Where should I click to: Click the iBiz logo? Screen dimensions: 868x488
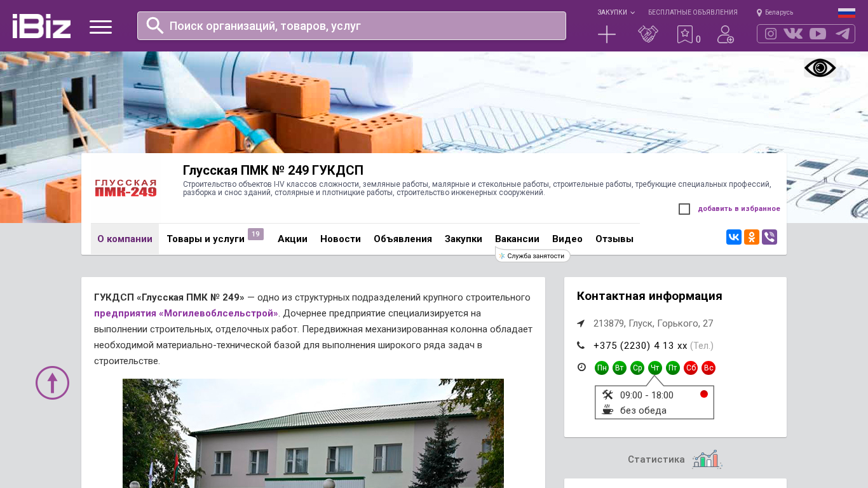41,26
